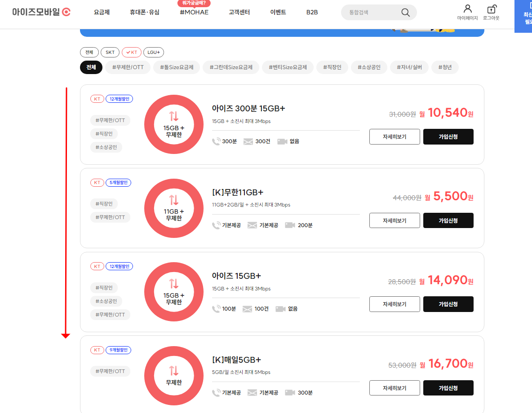Click data circle of 아이즈 300분 15GB+

coord(174,124)
